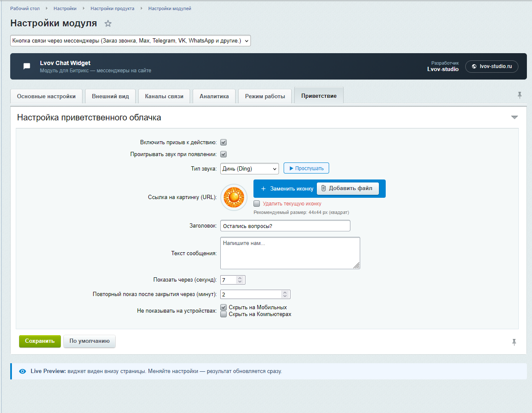Image resolution: width=532 pixels, height=413 pixels.
Task: Open the Тип звука sound dropdown
Action: (249, 168)
